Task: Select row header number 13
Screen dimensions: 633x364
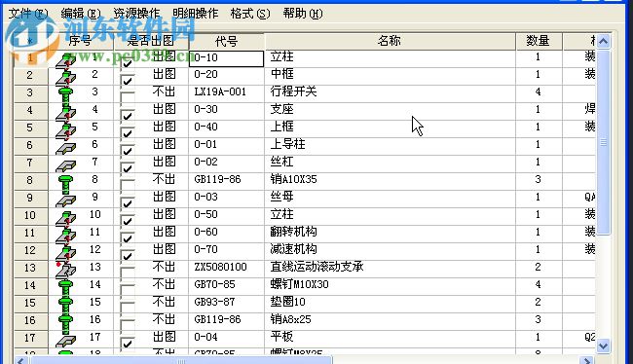Action: point(30,268)
